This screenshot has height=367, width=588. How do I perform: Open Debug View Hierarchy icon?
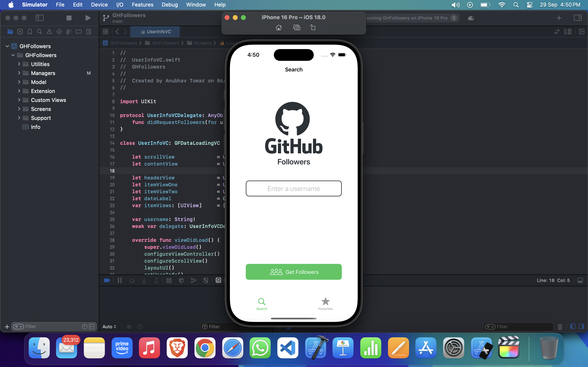181,281
